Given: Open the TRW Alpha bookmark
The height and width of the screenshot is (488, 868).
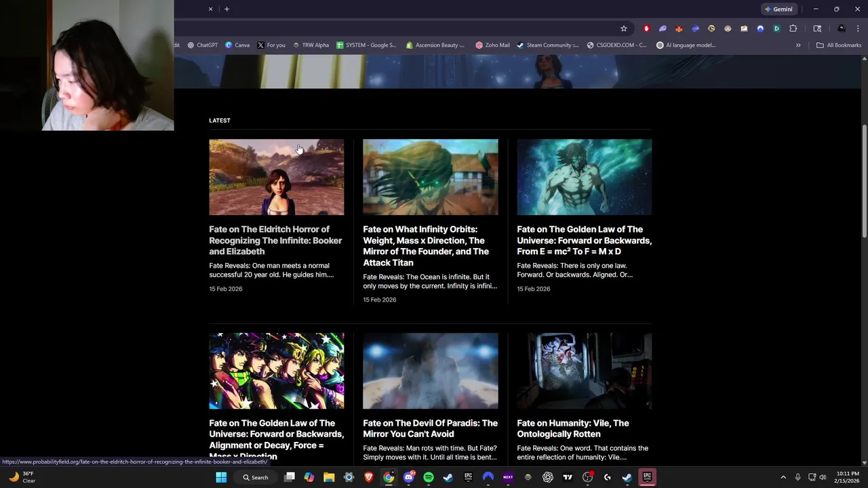Looking at the screenshot, I should point(311,45).
